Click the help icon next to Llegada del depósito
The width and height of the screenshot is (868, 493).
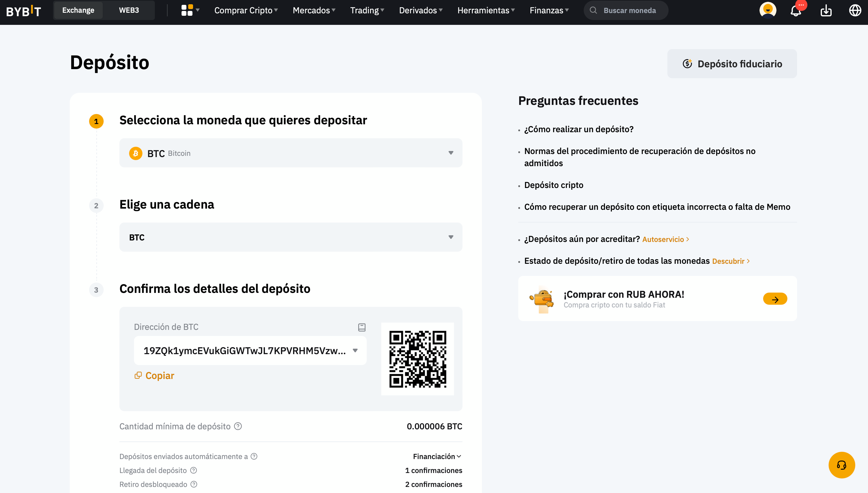coord(194,470)
